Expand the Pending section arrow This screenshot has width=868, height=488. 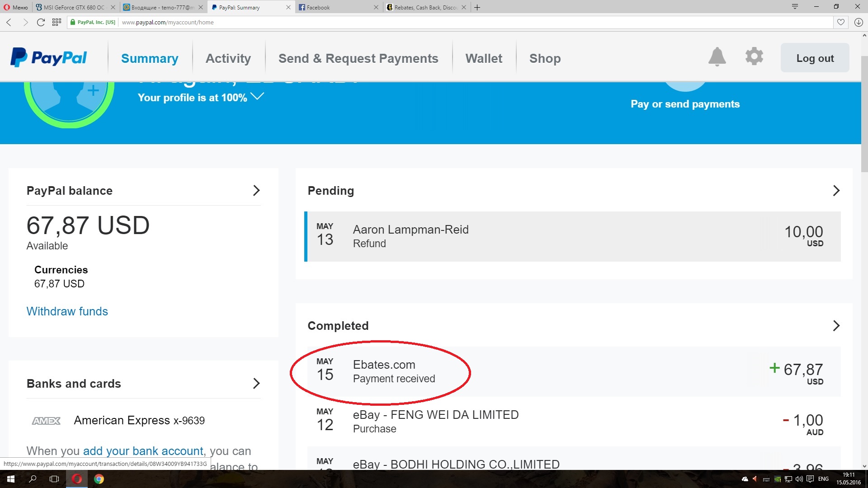point(836,191)
